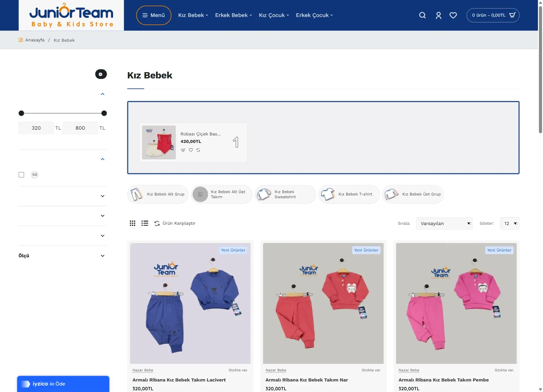Expand the Ölçü filter section

tap(63, 256)
